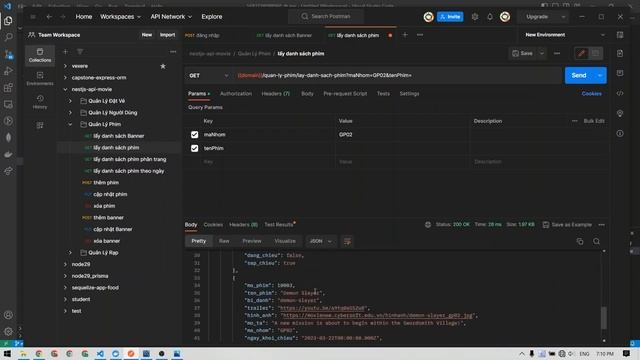Viewport: 640px width, 360px height.
Task: Search within the response body
Action: click(x=596, y=241)
